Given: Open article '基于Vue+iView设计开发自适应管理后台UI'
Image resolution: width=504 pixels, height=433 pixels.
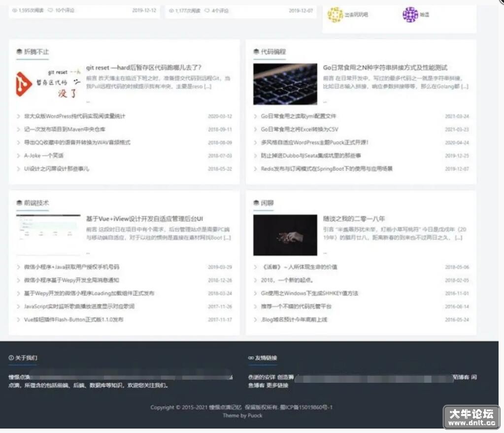Looking at the screenshot, I should pos(144,219).
